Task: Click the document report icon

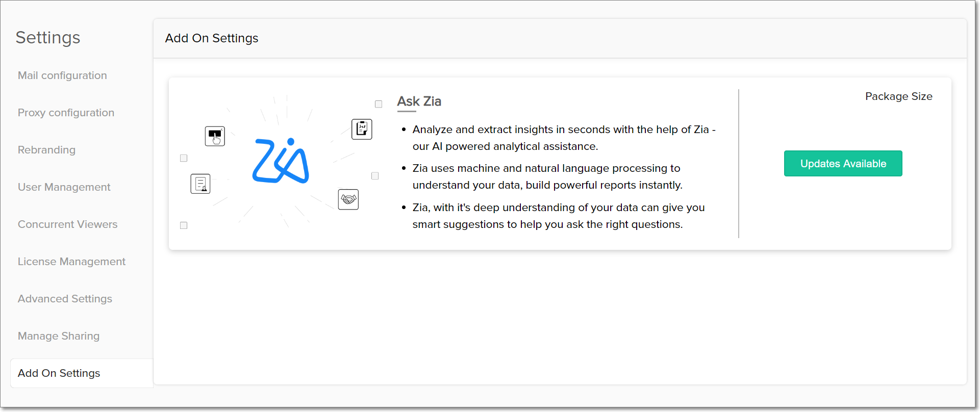Action: 200,184
